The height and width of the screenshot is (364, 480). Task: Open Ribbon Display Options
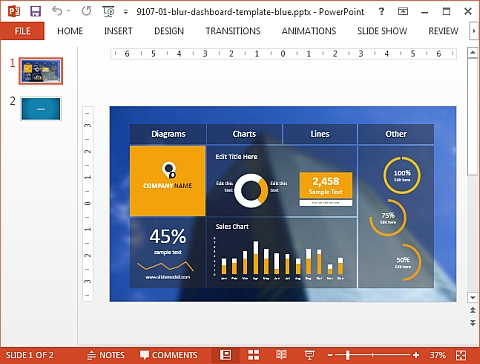[403, 12]
